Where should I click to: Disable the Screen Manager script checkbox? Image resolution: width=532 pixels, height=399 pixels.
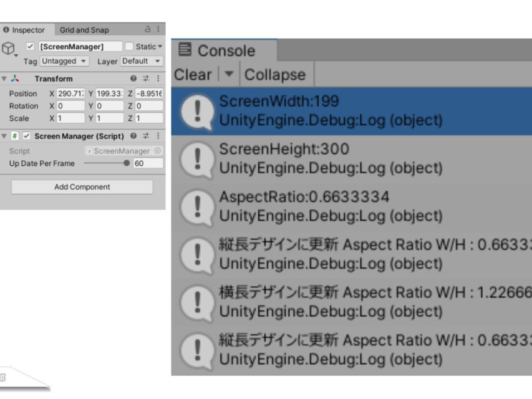[26, 136]
